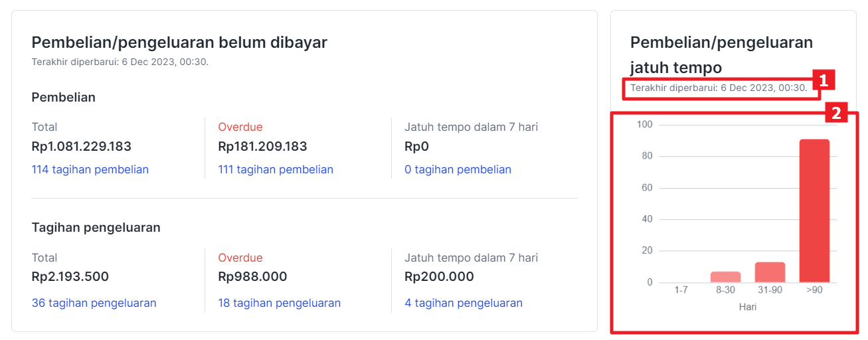Viewport: 868px width, 340px height.
Task: Click the red Overdue label under Pembelian
Action: tap(240, 127)
